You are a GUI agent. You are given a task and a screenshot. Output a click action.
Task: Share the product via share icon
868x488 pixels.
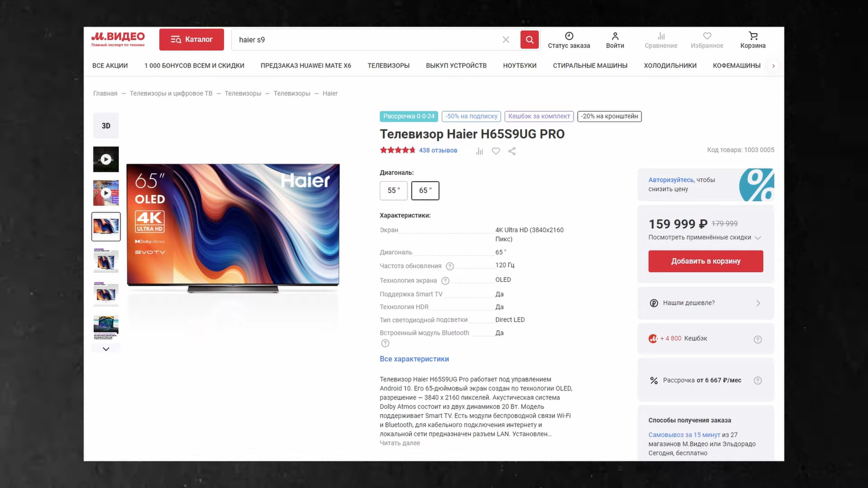(512, 151)
